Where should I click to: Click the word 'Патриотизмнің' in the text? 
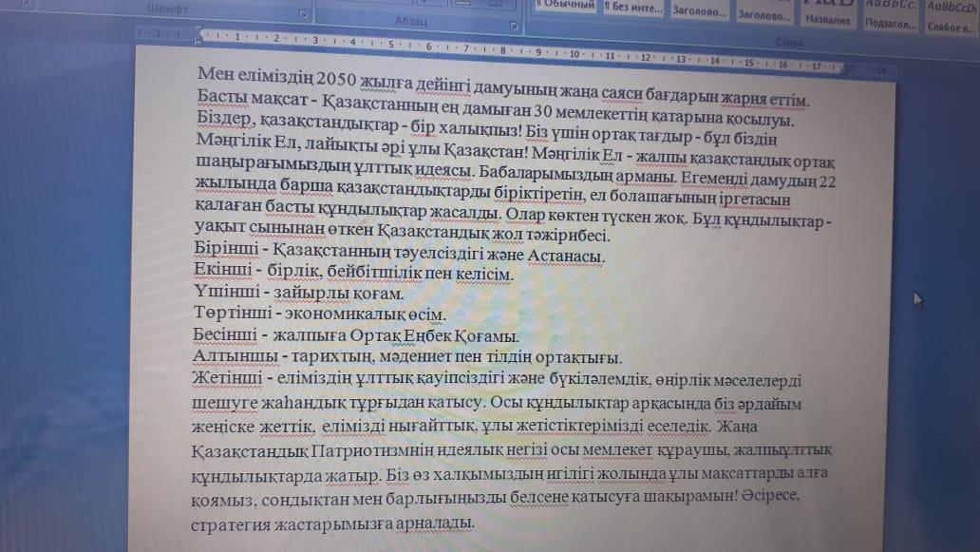pos(372,450)
